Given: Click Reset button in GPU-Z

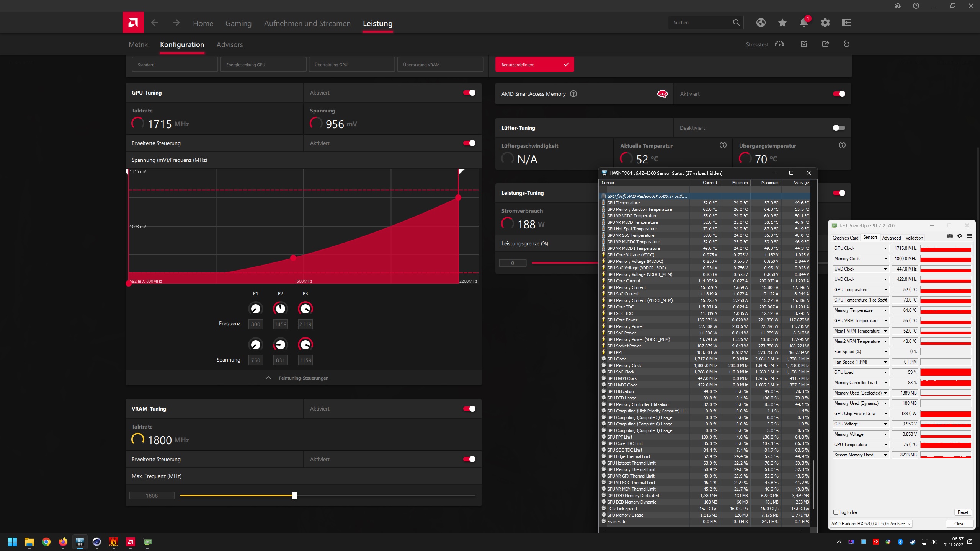Looking at the screenshot, I should [963, 512].
